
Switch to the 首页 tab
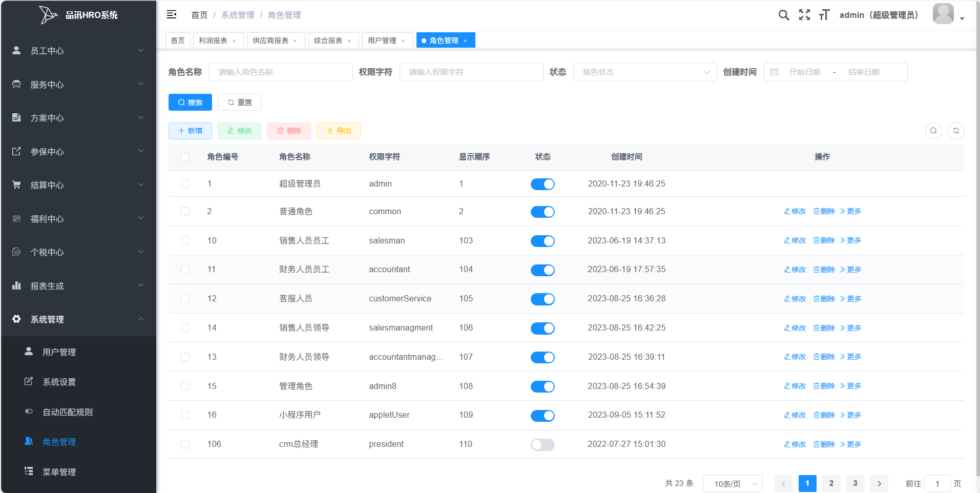pos(178,40)
